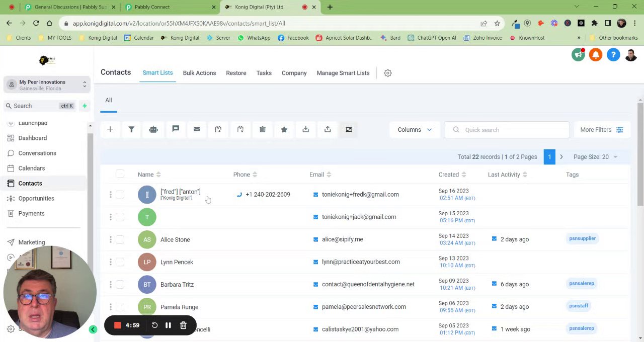Sort by Created column arrows

tap(463, 175)
